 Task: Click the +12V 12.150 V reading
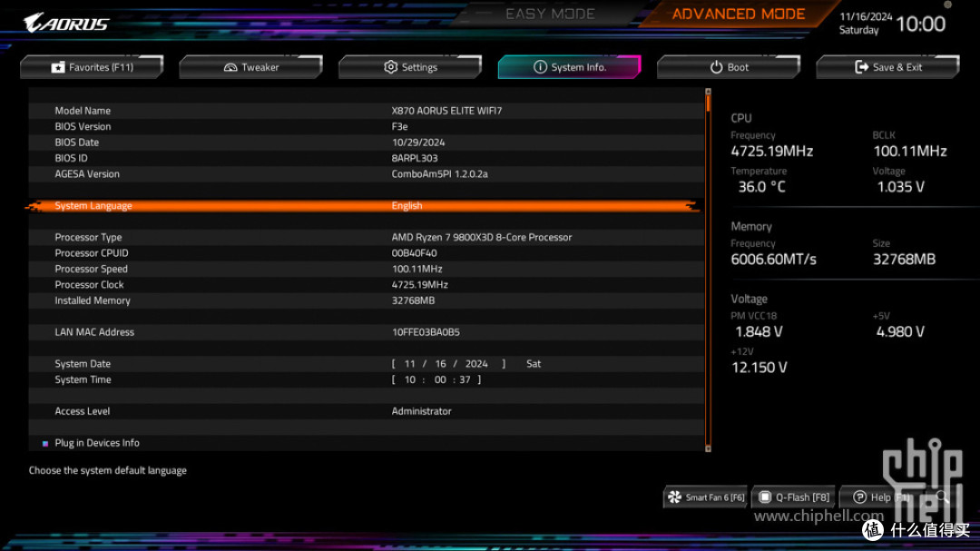(x=759, y=368)
